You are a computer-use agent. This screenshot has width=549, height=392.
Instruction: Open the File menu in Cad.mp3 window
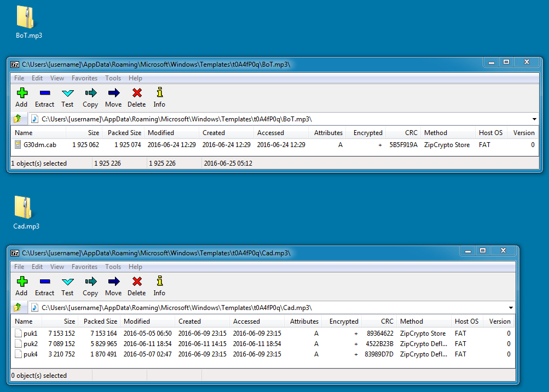pos(19,267)
